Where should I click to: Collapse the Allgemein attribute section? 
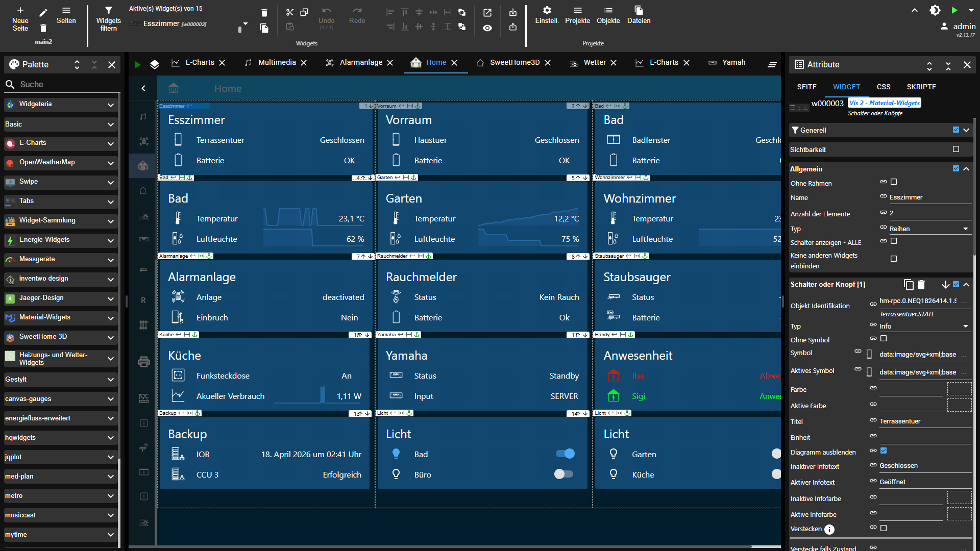[967, 169]
